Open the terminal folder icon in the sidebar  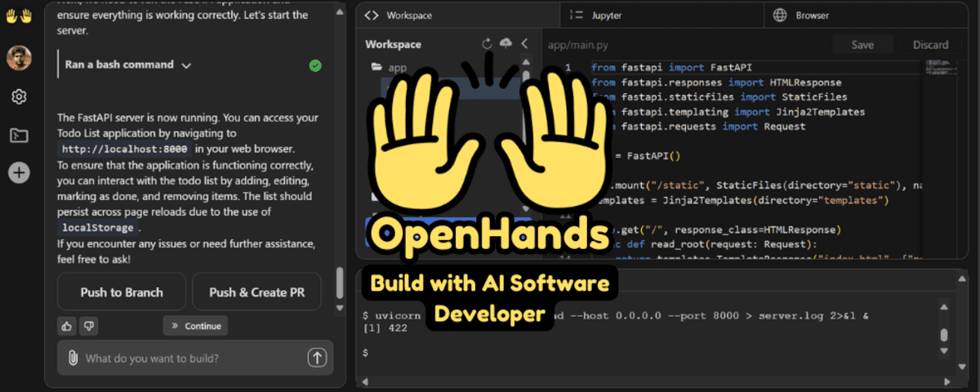19,135
